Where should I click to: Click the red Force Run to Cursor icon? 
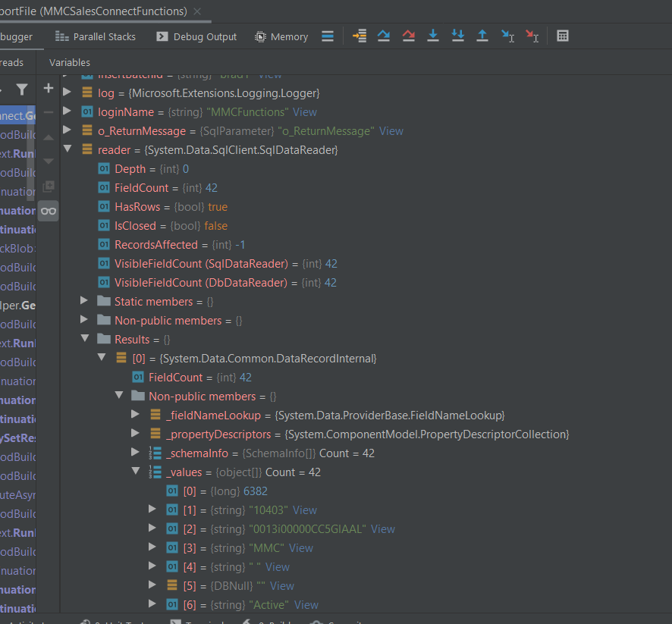(x=532, y=36)
